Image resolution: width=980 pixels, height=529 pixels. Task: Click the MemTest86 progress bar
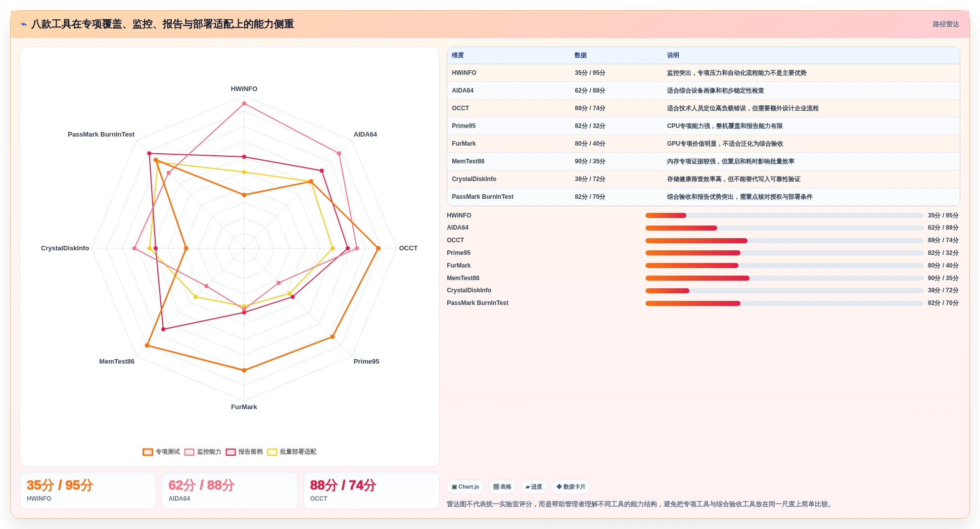pyautogui.click(x=784, y=278)
